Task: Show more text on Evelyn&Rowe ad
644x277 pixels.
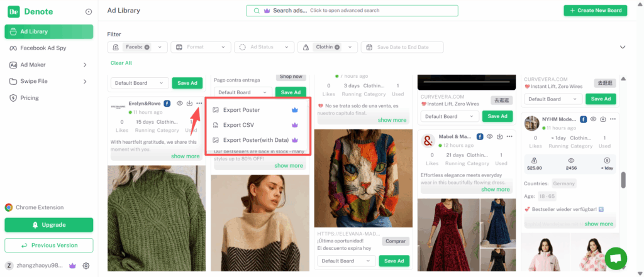Action: pos(186,156)
